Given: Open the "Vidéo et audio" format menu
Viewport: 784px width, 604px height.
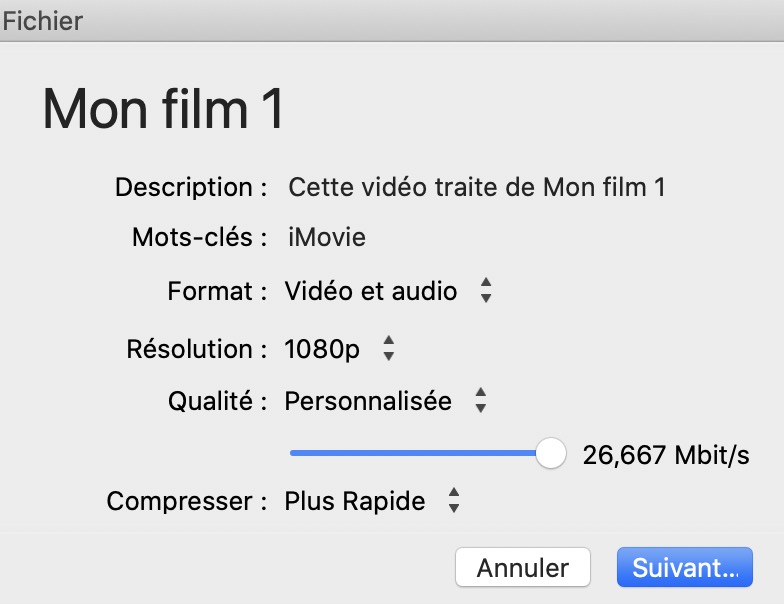Looking at the screenshot, I should coord(371,291).
